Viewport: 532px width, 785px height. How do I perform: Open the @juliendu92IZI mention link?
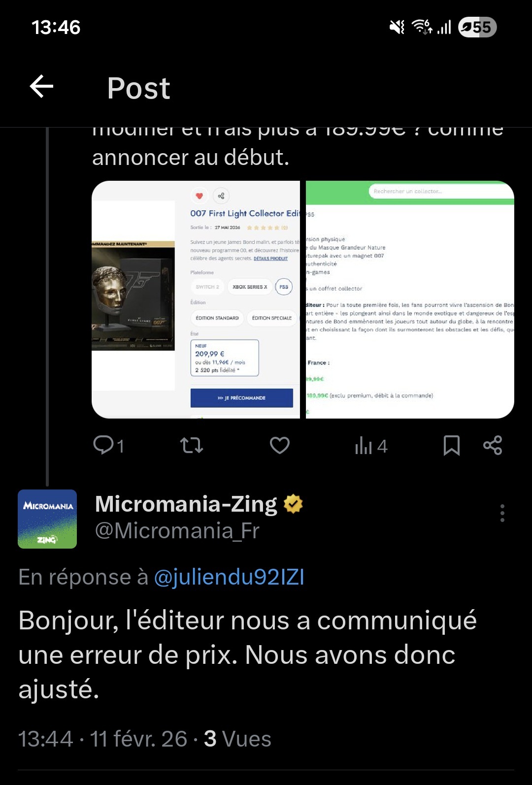coord(229,577)
